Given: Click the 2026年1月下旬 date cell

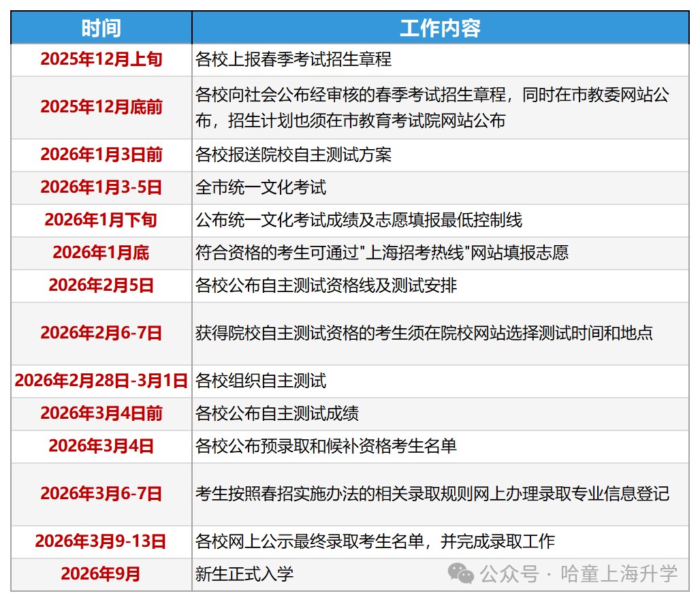Looking at the screenshot, I should 101,221.
